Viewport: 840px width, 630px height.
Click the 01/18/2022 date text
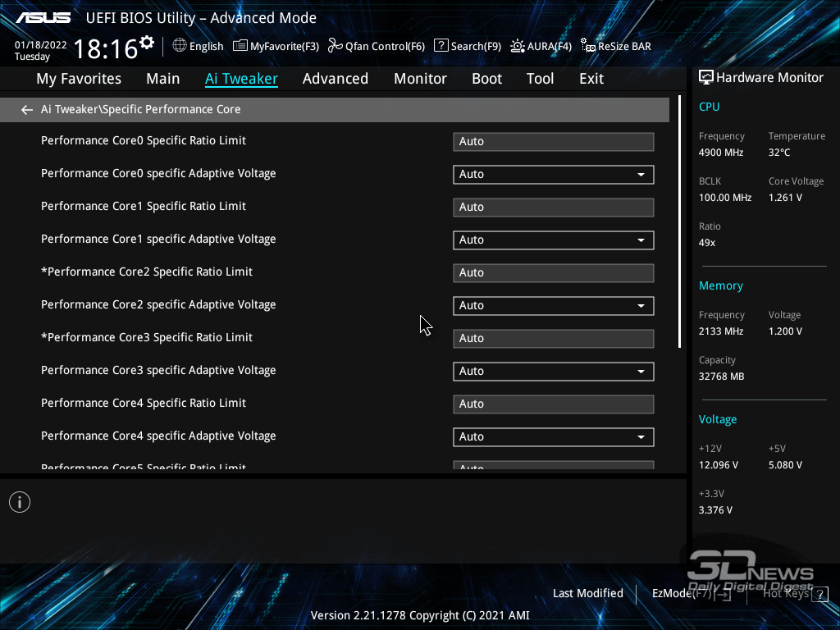coord(41,45)
